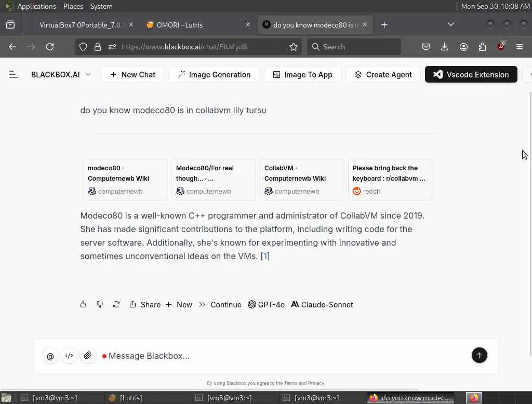Viewport: 532px width, 404px height.
Task: Focus the browser Search box
Action: [354, 47]
